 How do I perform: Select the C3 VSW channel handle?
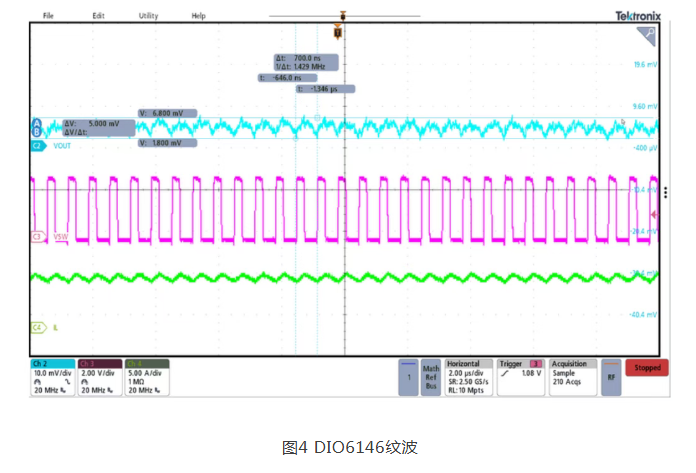38,236
